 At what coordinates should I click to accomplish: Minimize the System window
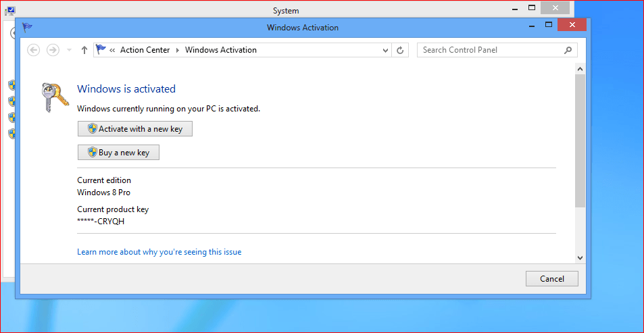(515, 9)
